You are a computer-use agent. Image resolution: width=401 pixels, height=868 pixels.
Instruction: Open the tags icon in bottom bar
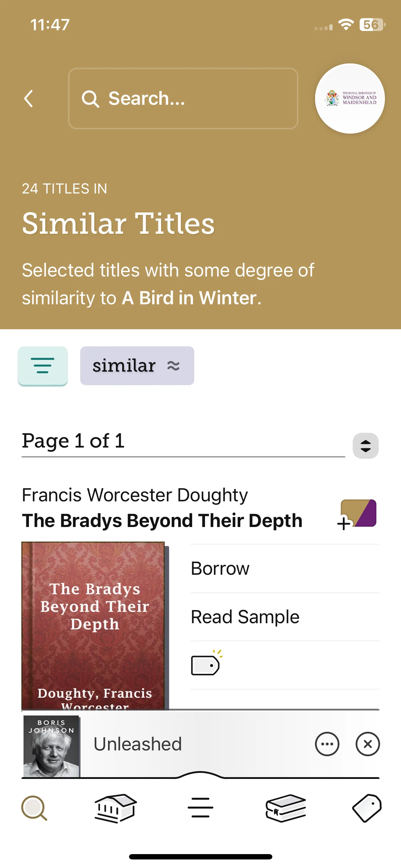coord(367,808)
